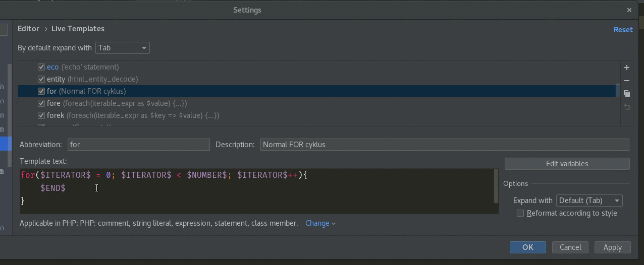This screenshot has width=644, height=265.
Task: Select the 'for' (Normal FOR cyklus) row
Action: pos(318,91)
